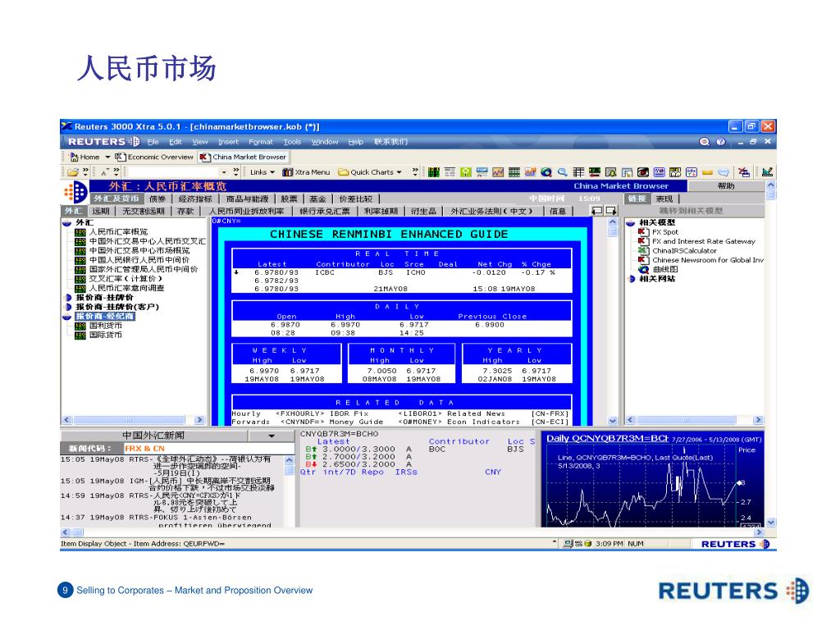
Task: Open the 联系我们 menu
Action: tap(390, 142)
